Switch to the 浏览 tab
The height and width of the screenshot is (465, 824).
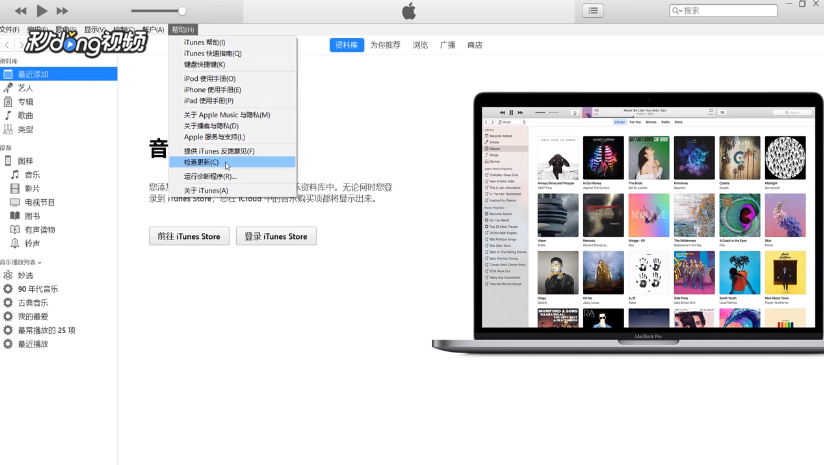pyautogui.click(x=420, y=45)
